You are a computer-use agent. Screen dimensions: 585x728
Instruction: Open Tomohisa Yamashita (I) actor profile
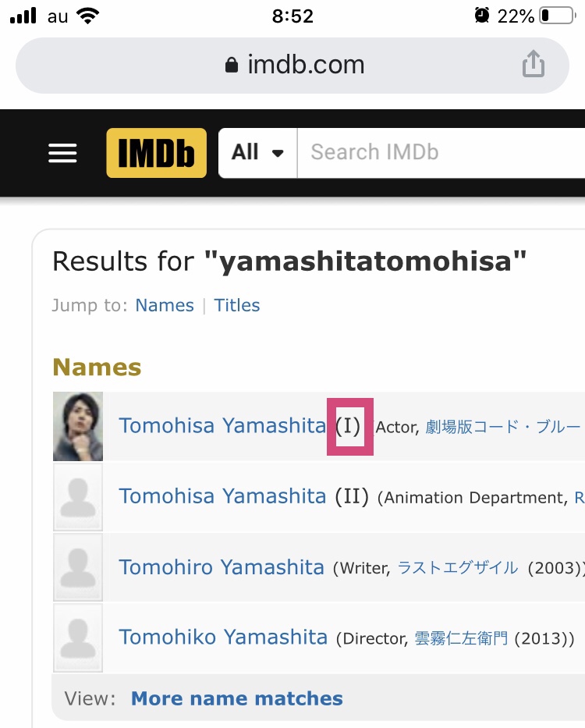[222, 426]
